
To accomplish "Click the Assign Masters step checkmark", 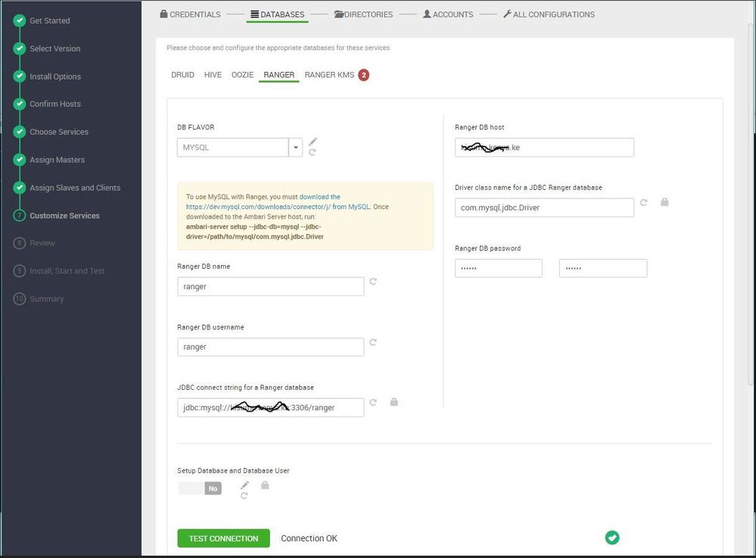I will (x=19, y=160).
